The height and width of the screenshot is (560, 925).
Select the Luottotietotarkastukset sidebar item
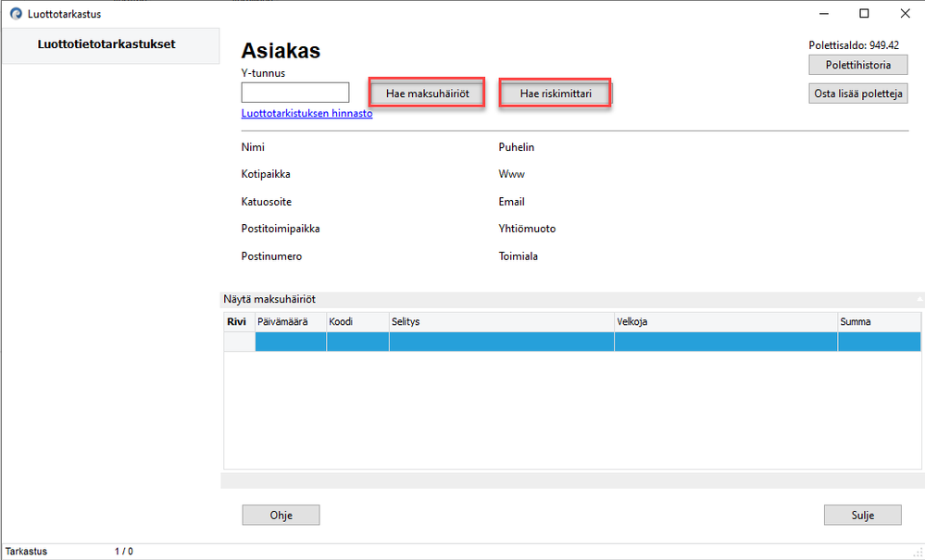pos(110,44)
